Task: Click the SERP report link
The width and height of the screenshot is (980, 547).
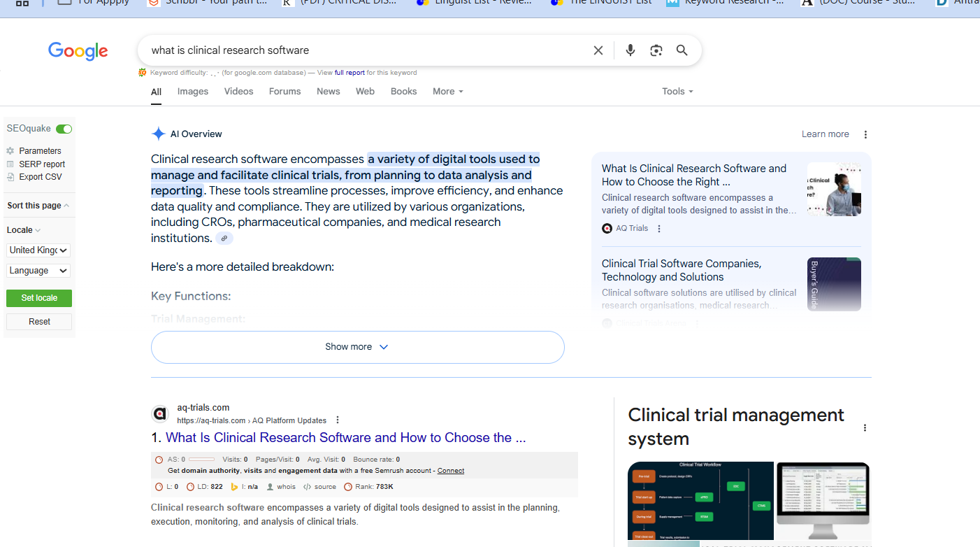Action: click(x=42, y=164)
